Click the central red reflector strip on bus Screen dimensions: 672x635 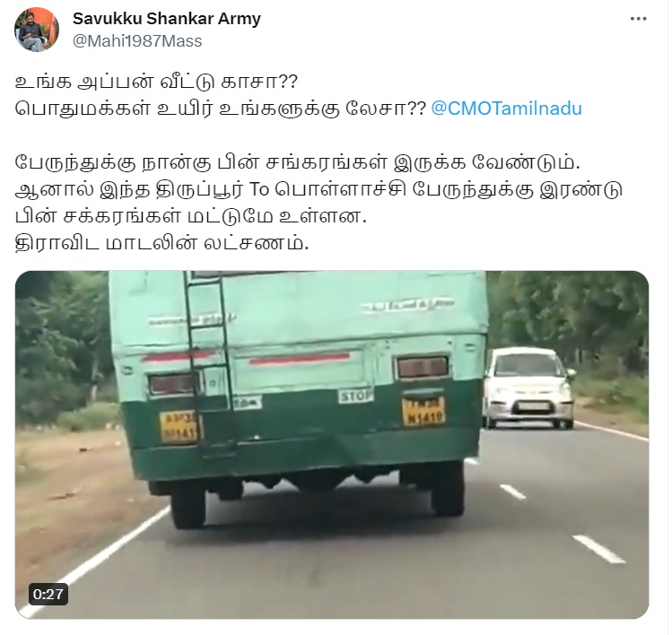pyautogui.click(x=300, y=359)
